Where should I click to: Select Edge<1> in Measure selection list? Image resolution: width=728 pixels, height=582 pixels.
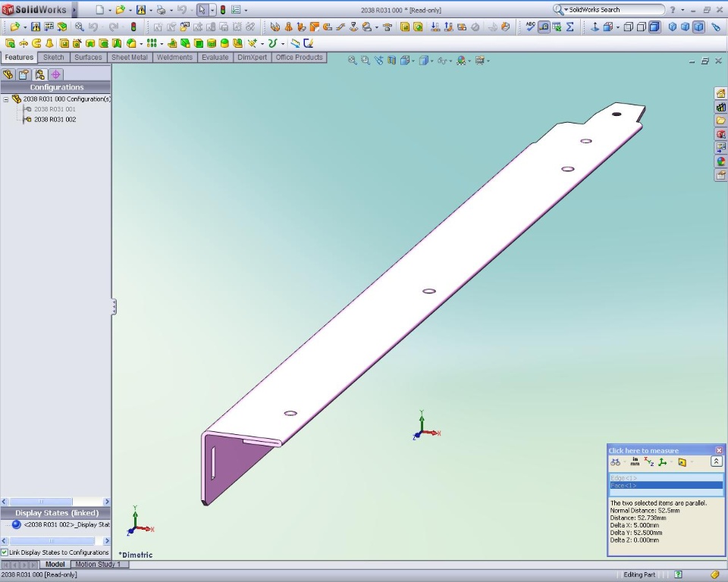(667, 478)
